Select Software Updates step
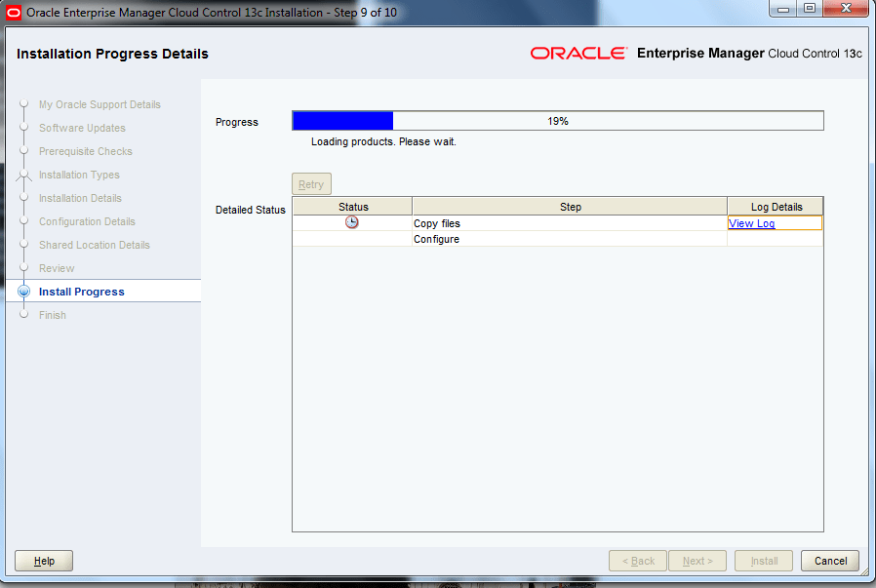Image resolution: width=876 pixels, height=588 pixels. point(82,128)
